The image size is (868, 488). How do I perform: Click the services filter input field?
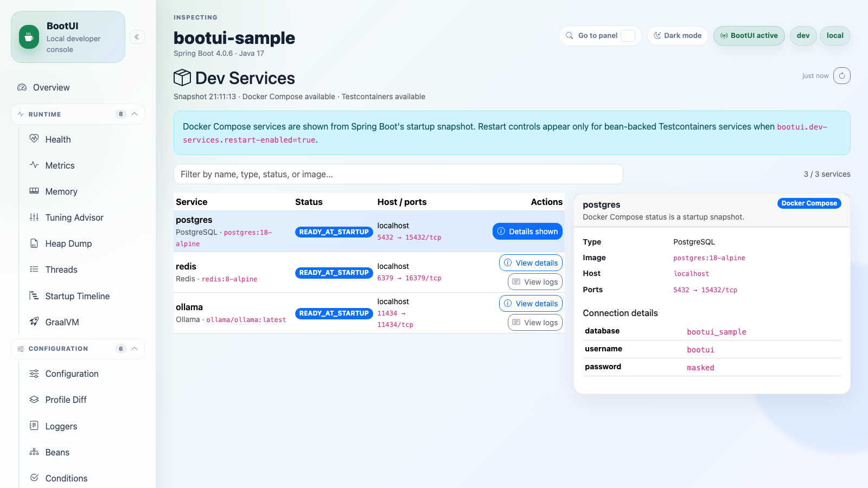[398, 174]
